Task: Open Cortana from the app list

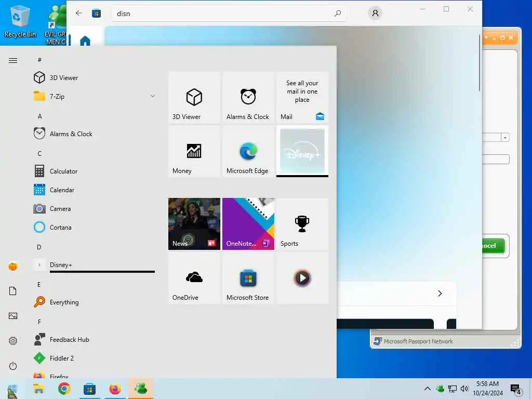Action: (94, 228)
